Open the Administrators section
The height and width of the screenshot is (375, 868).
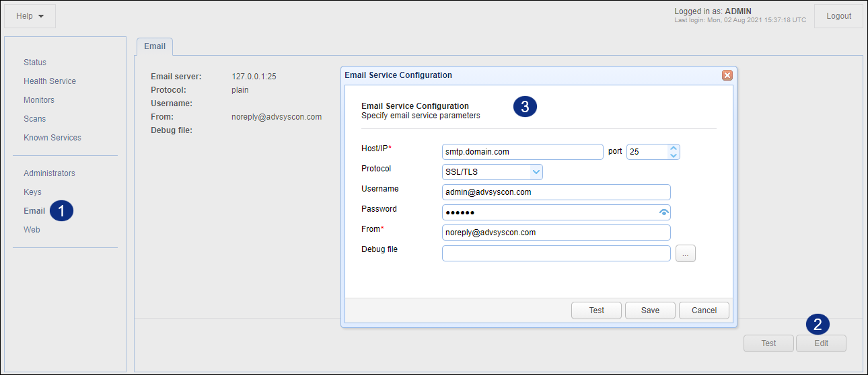click(49, 173)
